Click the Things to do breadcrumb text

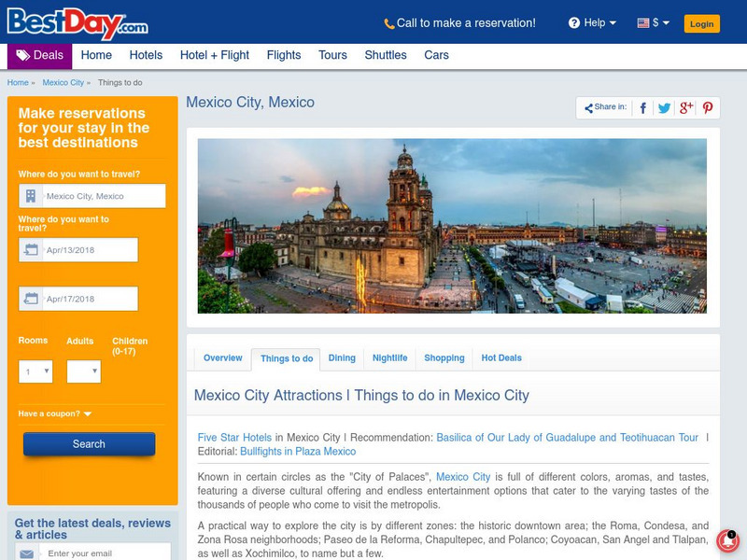point(120,82)
